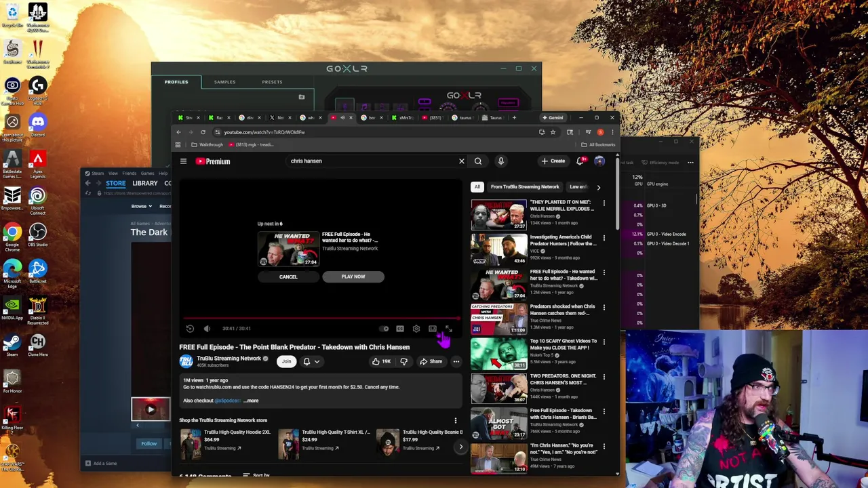Select From TruBlu Streaming Network chip
Image resolution: width=868 pixels, height=488 pixels.
[525, 187]
